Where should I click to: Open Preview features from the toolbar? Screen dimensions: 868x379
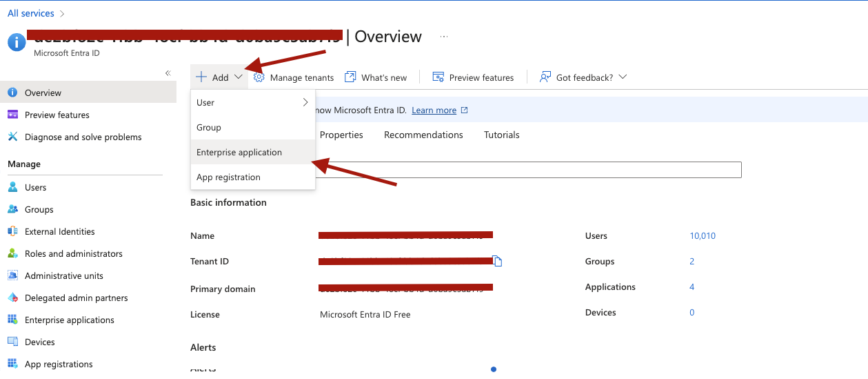(x=473, y=77)
